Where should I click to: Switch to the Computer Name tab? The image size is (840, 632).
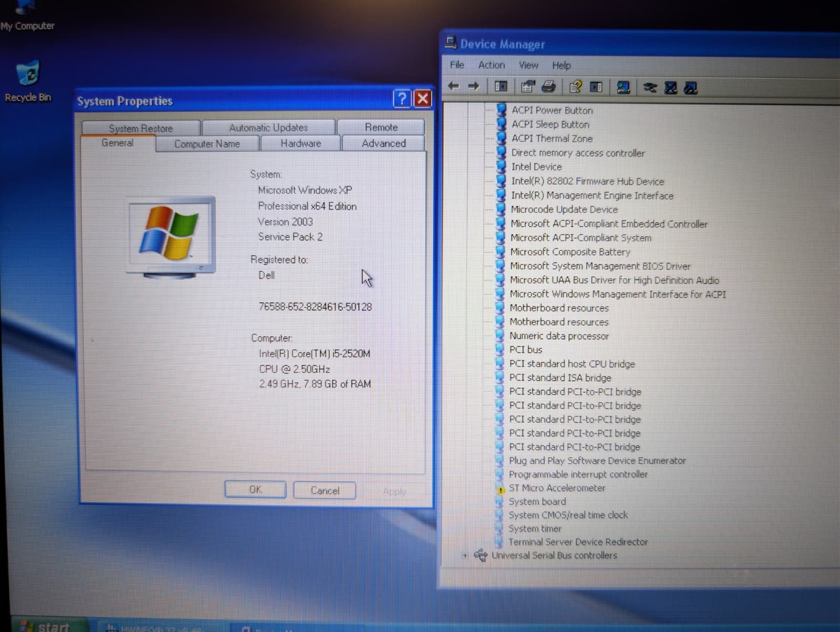(207, 144)
